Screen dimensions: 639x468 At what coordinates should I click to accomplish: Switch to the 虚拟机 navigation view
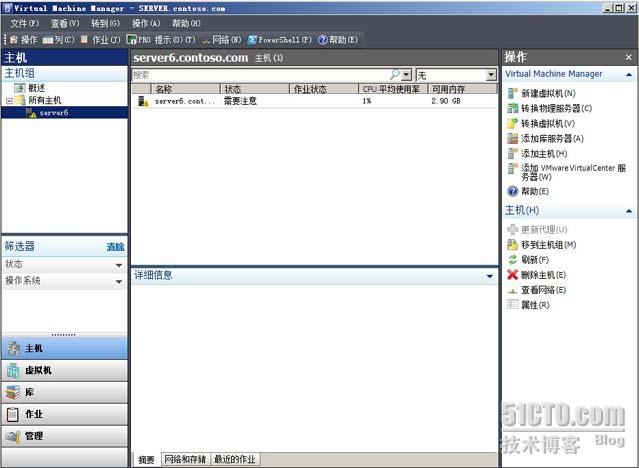pyautogui.click(x=64, y=370)
